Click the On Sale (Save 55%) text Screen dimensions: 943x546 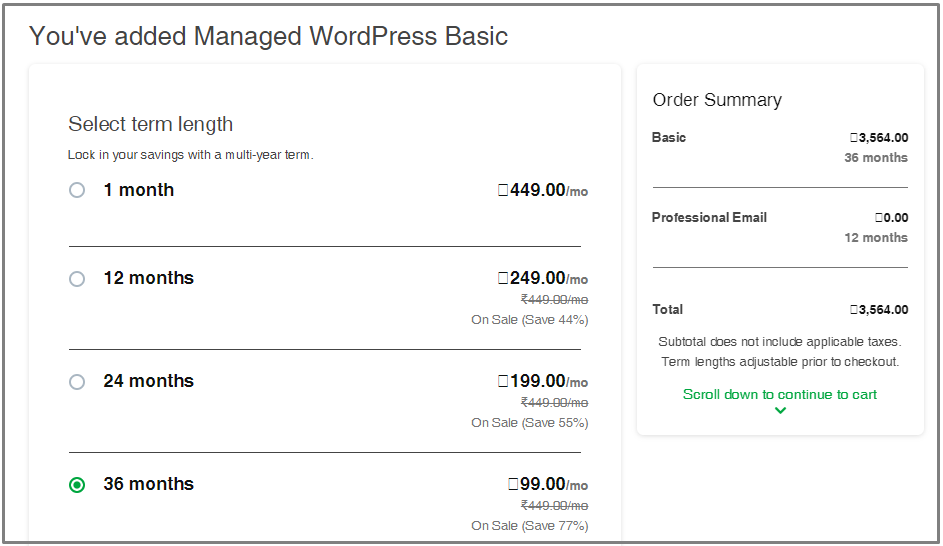(530, 423)
